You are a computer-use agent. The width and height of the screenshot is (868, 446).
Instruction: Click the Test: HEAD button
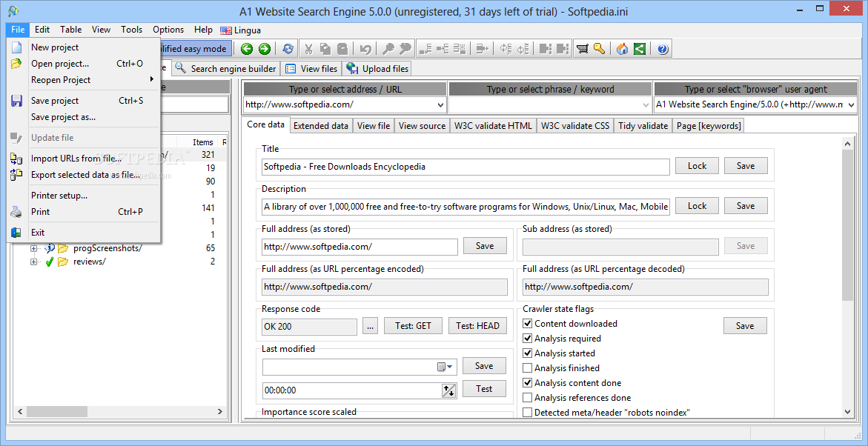pos(477,327)
